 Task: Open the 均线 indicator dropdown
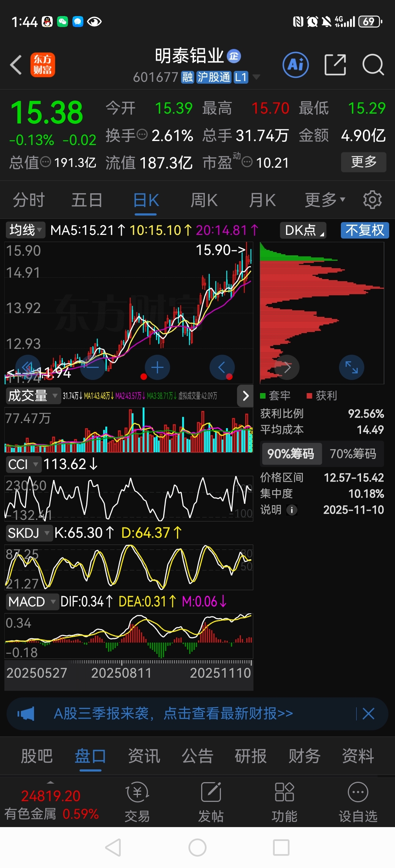click(x=25, y=230)
